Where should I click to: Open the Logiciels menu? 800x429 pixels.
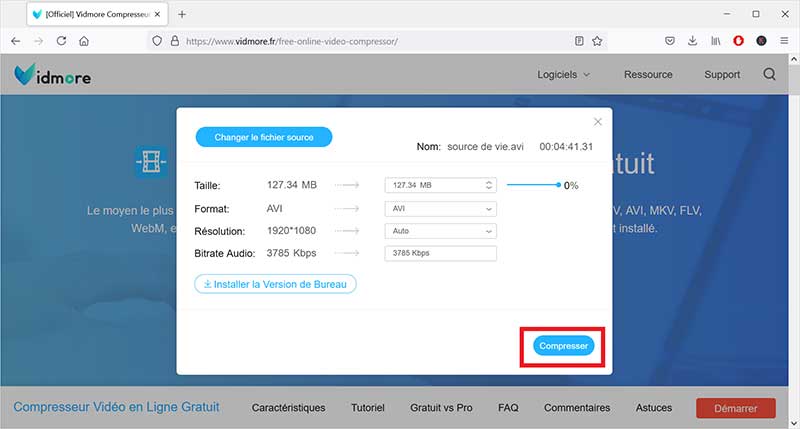[x=563, y=74]
